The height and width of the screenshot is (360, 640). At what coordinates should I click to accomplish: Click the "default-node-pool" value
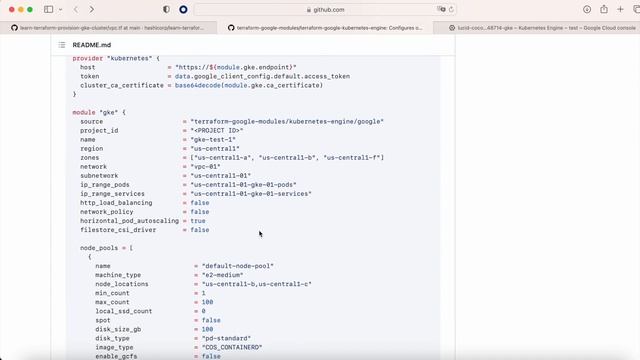238,266
